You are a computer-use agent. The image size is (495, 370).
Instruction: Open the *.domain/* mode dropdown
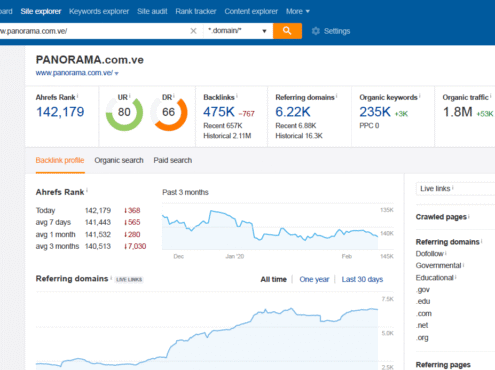tap(238, 31)
